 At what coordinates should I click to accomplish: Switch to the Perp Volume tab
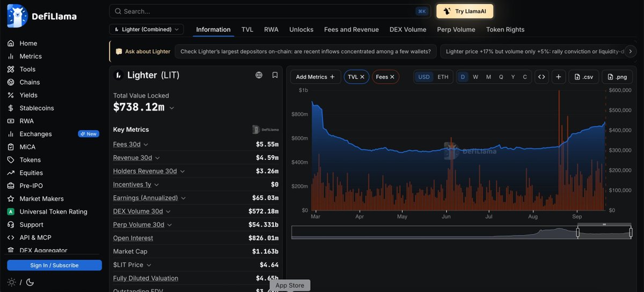click(456, 29)
